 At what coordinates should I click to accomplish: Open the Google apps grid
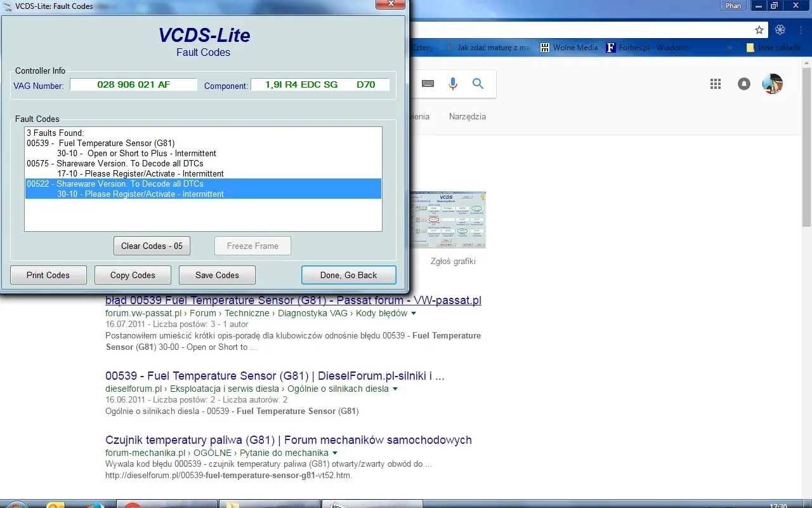[x=716, y=84]
